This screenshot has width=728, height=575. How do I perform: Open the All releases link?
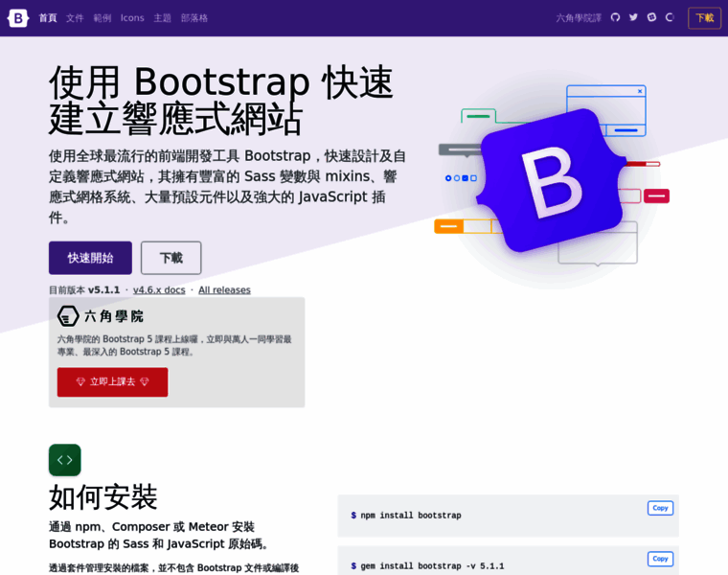[x=224, y=289]
